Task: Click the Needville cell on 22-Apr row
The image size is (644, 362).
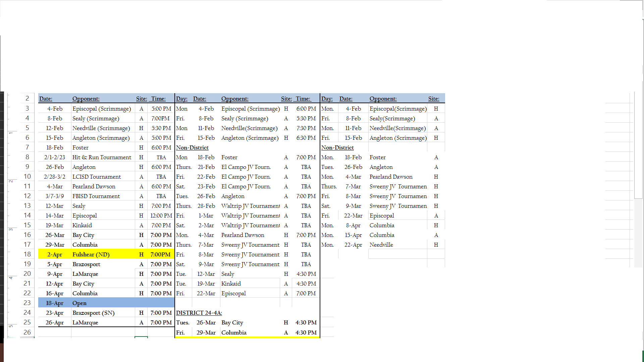Action: 381,245
